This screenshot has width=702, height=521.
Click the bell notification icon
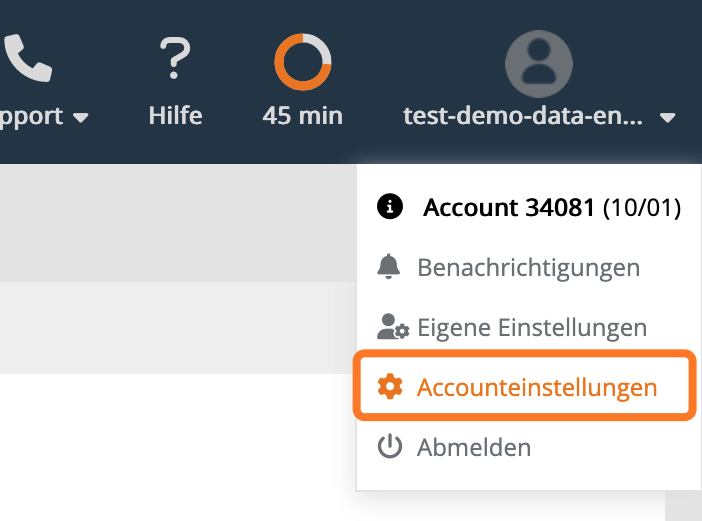coord(389,267)
